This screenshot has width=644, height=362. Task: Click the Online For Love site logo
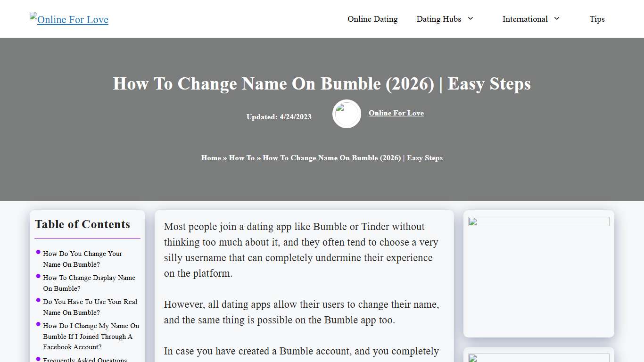click(x=69, y=19)
